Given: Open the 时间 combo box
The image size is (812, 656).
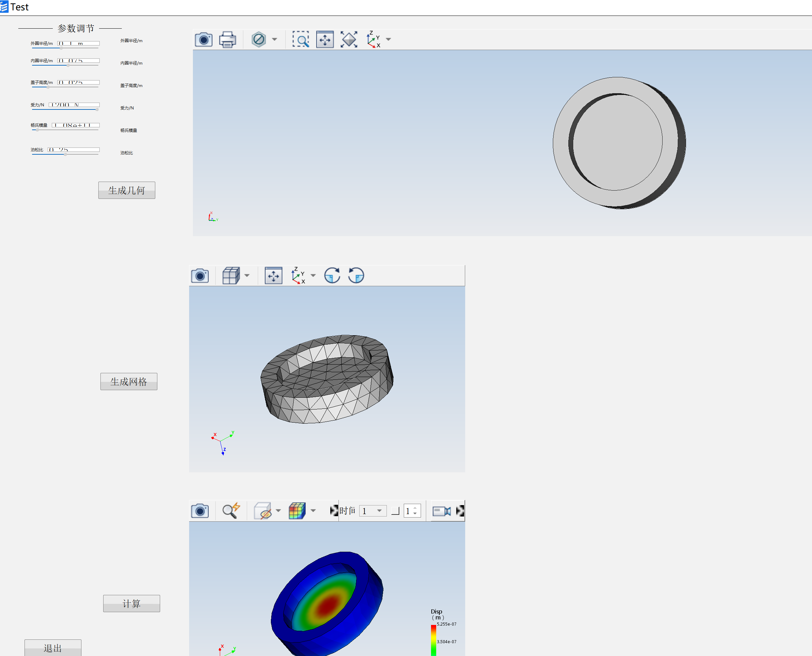Looking at the screenshot, I should click(373, 511).
